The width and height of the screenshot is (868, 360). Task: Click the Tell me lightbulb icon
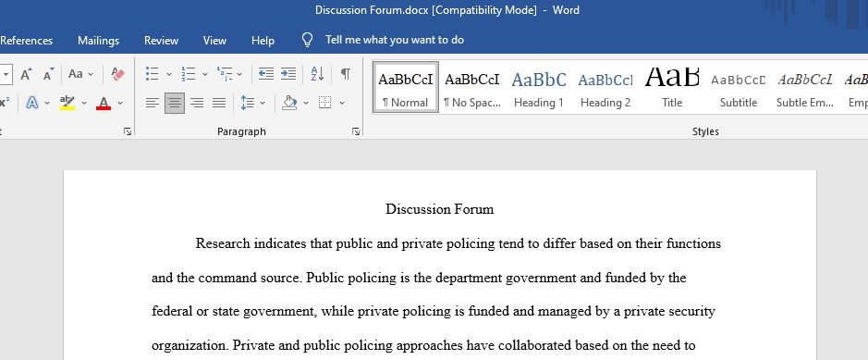pyautogui.click(x=307, y=40)
